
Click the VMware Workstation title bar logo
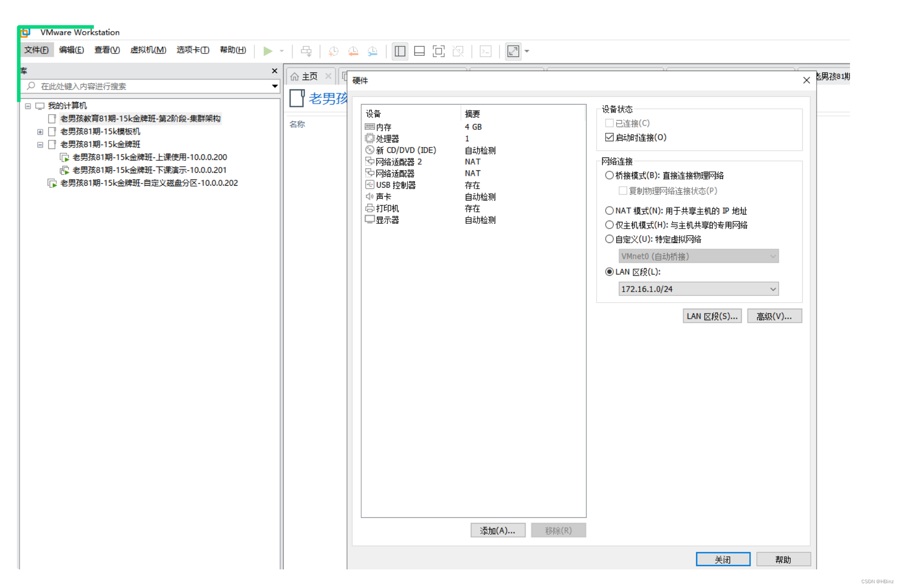click(x=25, y=32)
